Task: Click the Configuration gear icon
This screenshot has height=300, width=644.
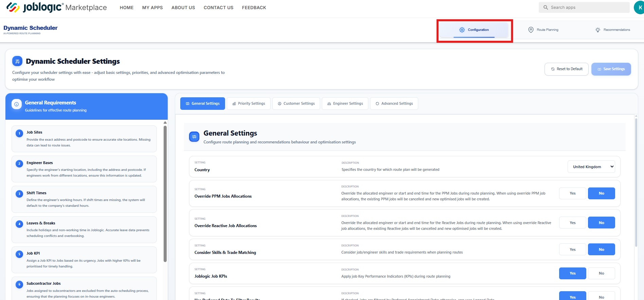Action: coord(462,30)
